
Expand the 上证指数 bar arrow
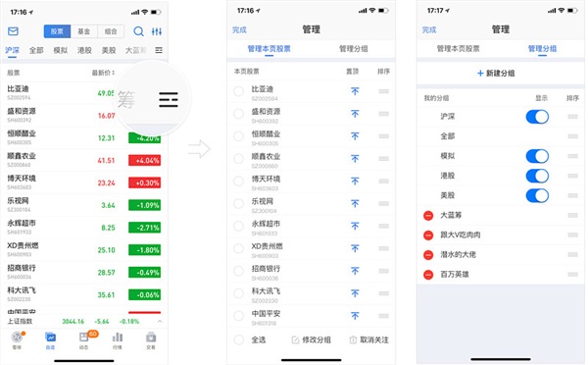coord(160,322)
